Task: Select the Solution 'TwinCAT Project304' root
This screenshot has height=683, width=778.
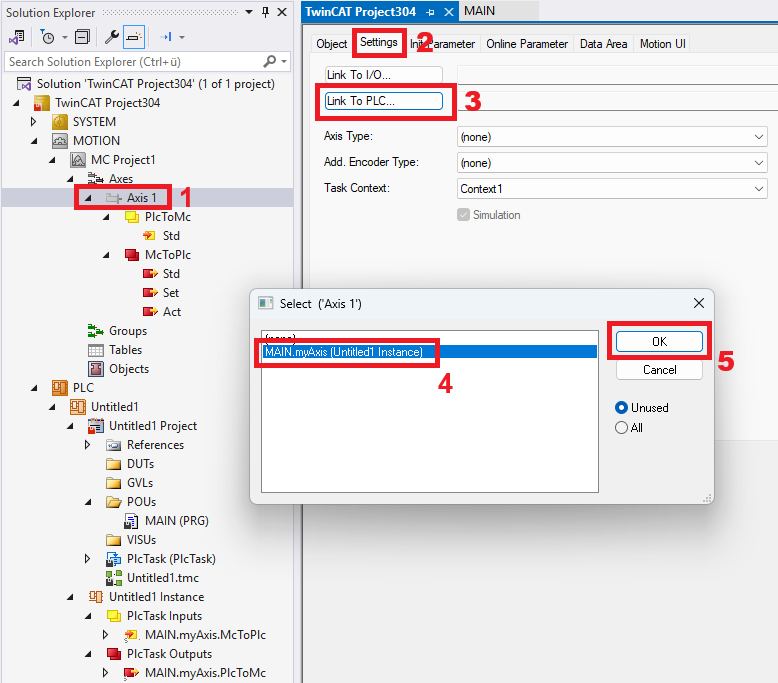Action: (x=155, y=84)
